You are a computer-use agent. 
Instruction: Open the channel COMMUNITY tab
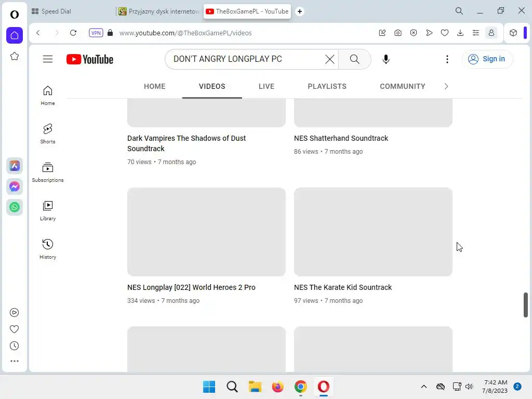pos(403,87)
